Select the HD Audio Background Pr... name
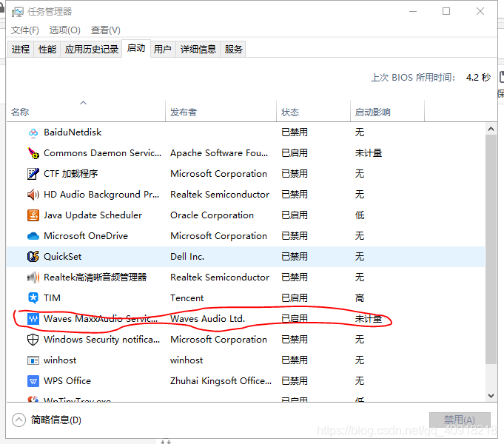 (101, 195)
